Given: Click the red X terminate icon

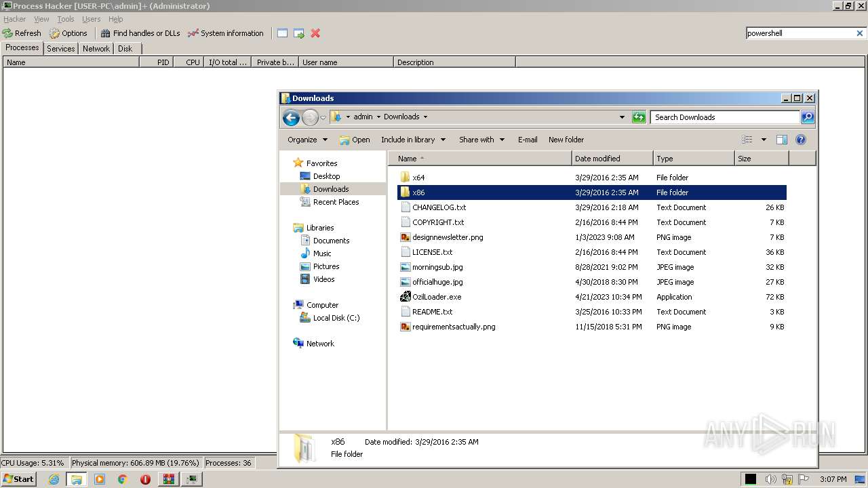Looking at the screenshot, I should pos(315,33).
